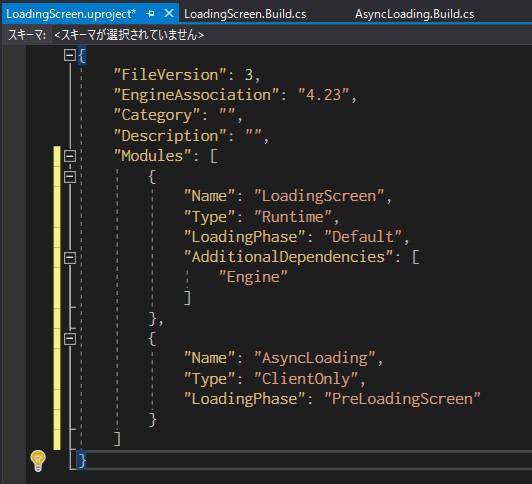Viewport: 532px width, 484px height.
Task: Click the "FileVersion" key
Action: pyautogui.click(x=170, y=75)
